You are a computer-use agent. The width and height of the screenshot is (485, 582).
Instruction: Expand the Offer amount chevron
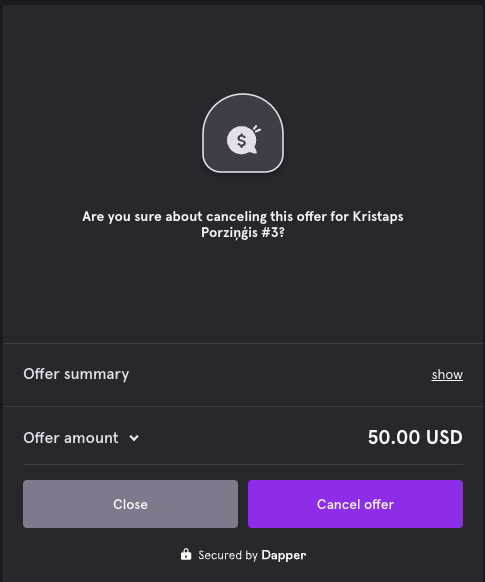coord(134,438)
